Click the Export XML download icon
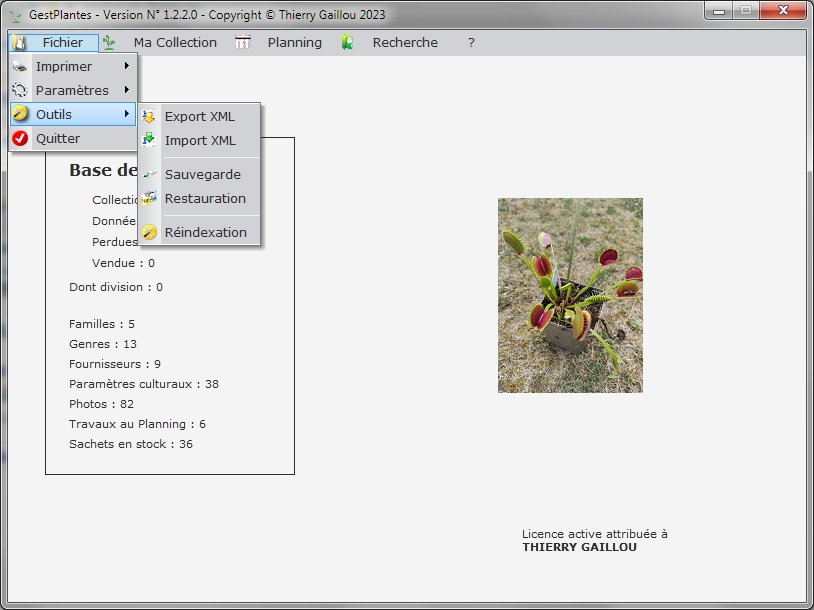The image size is (814, 610). pyautogui.click(x=149, y=116)
